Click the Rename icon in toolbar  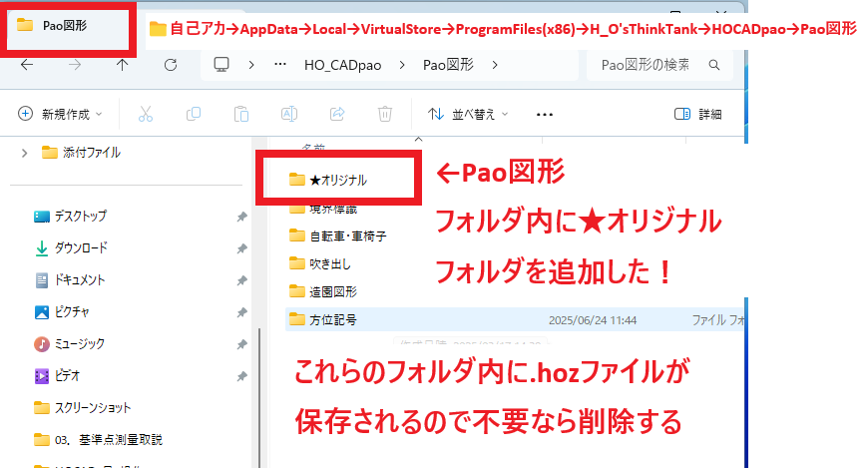tap(289, 114)
